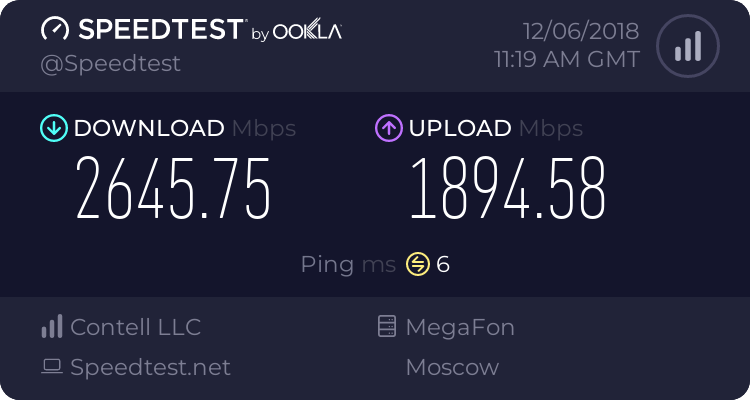Click the circular signal bars icon
Image resolution: width=750 pixels, height=400 pixels.
coord(688,46)
